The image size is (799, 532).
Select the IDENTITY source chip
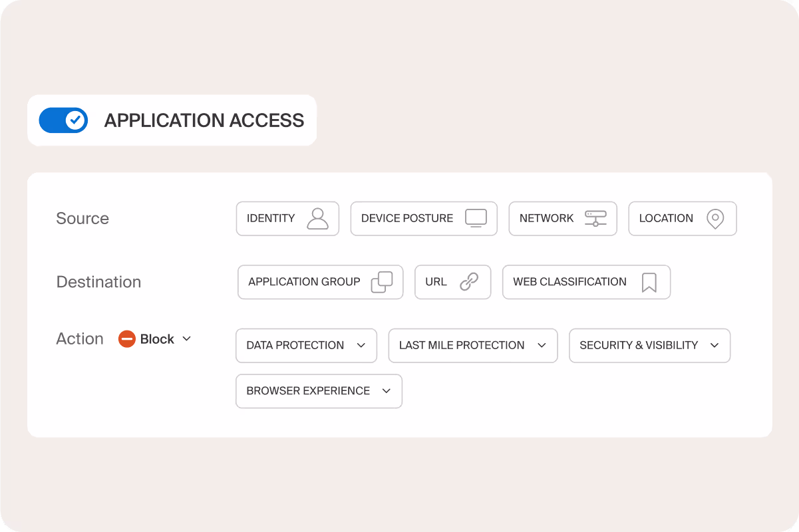(271, 218)
